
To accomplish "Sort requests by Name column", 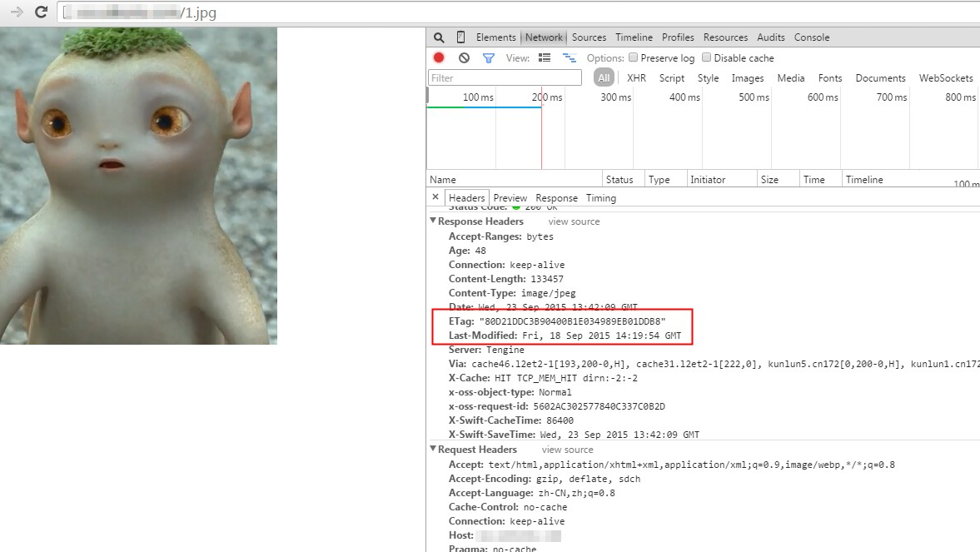I will click(x=514, y=179).
